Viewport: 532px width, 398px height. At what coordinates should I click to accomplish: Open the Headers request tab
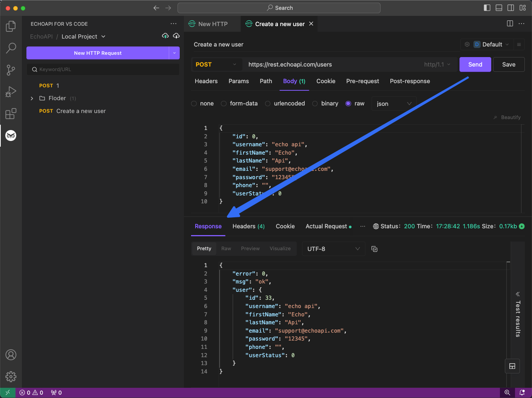click(x=206, y=81)
